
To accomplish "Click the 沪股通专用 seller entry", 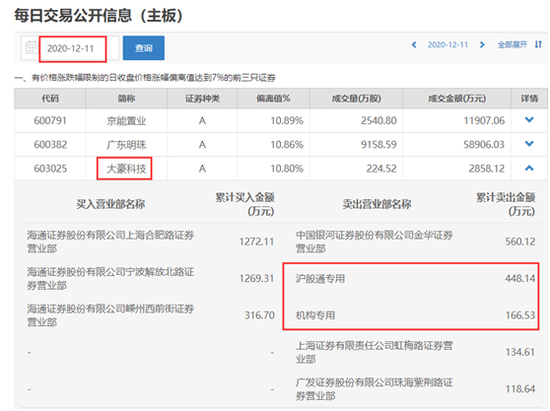I will tap(320, 279).
